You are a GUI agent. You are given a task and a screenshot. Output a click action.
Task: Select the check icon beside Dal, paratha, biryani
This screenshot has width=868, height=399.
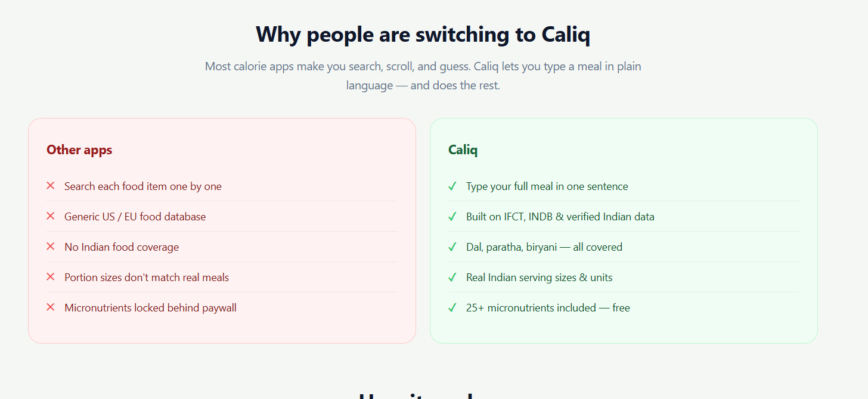coord(452,247)
